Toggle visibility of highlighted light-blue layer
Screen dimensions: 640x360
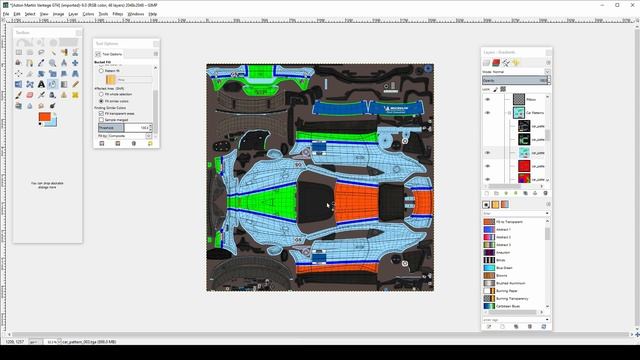487,153
